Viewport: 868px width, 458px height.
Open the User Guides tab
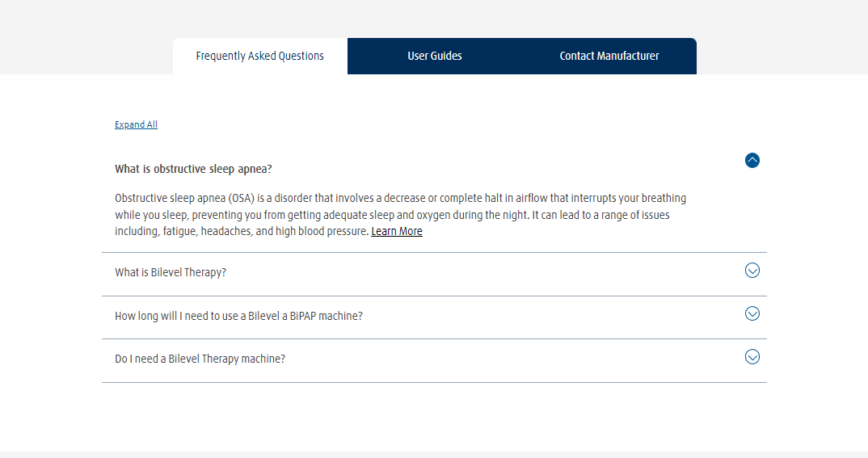[x=435, y=57]
